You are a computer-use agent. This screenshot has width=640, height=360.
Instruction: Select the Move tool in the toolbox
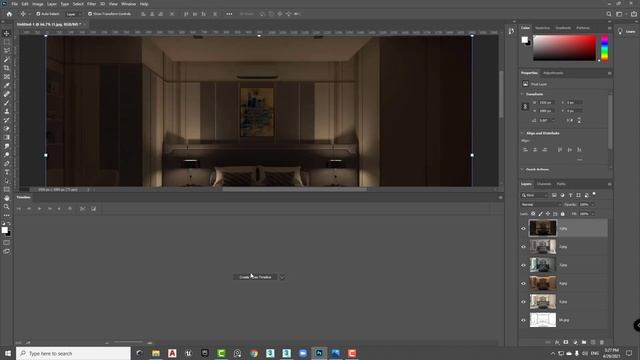(7, 33)
